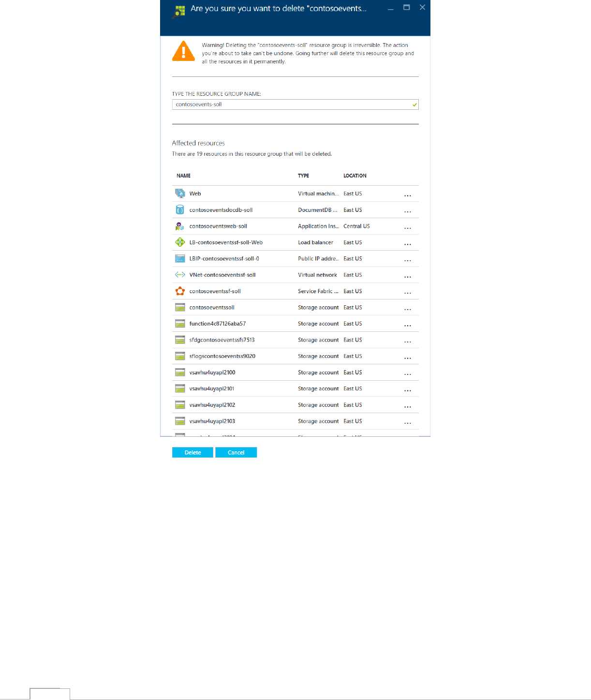Image resolution: width=591 pixels, height=700 pixels.
Task: Click the contosoeventsdocdb-soll DocumentDB icon
Action: point(180,210)
